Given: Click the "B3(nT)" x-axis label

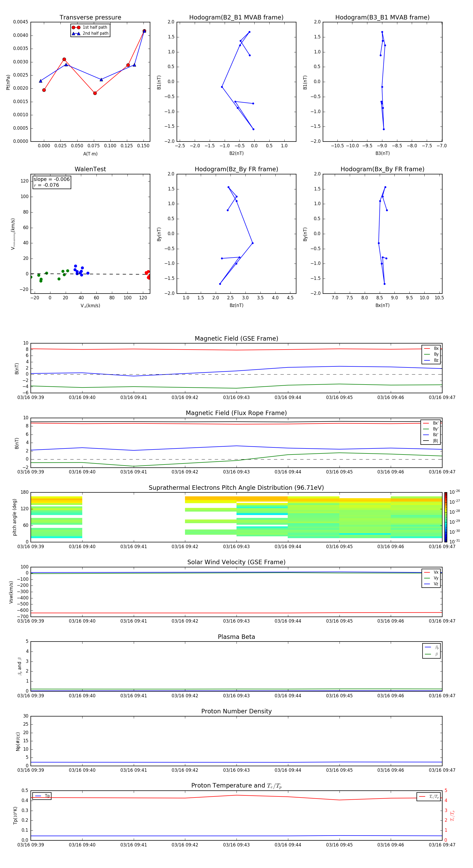Looking at the screenshot, I should click(x=382, y=153).
